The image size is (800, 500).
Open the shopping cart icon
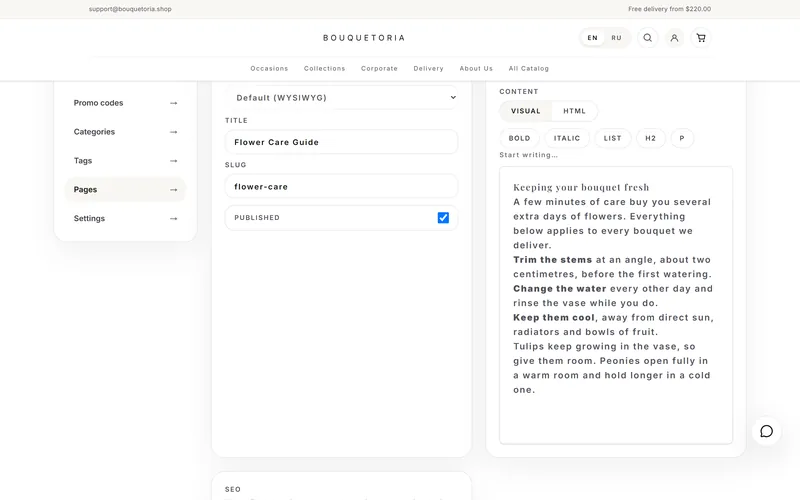(x=701, y=38)
